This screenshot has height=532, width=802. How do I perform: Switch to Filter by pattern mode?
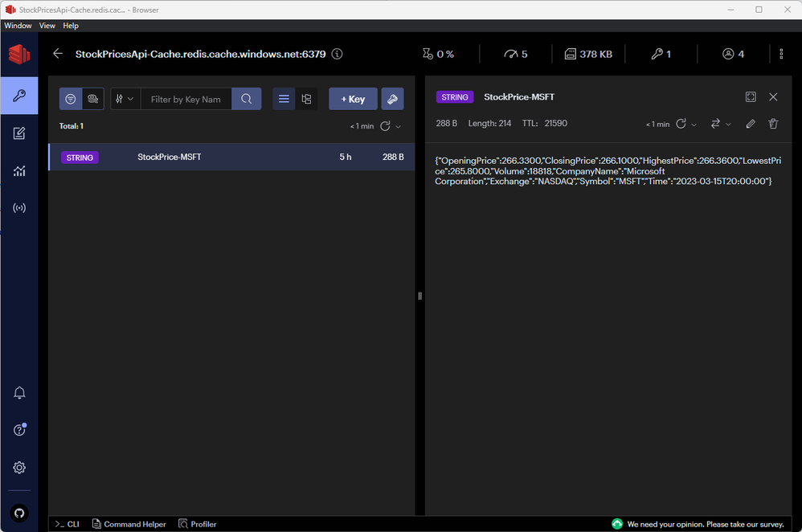click(x=71, y=99)
